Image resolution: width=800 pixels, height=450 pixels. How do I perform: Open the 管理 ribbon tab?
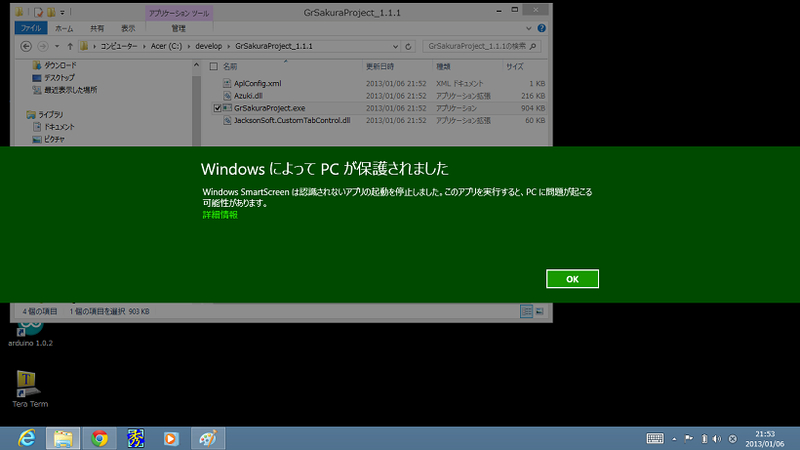point(179,28)
